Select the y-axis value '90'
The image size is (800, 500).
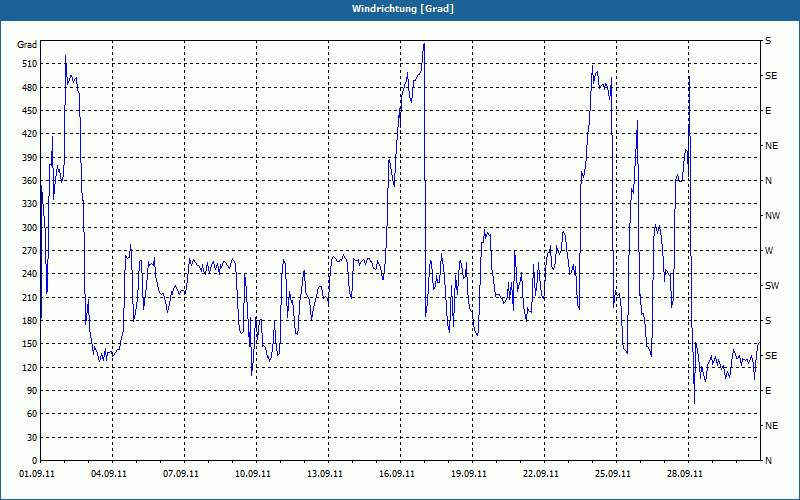point(32,391)
